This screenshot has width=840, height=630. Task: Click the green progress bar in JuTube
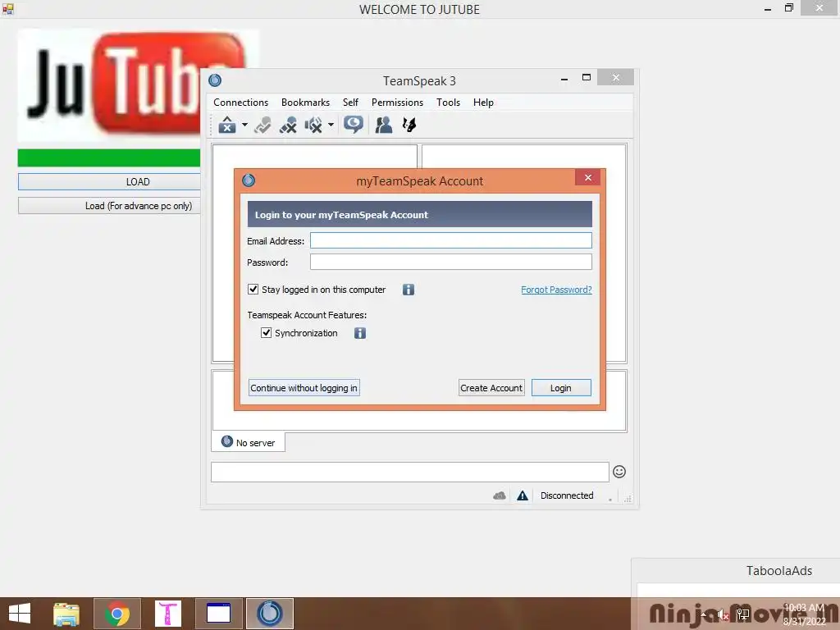(x=109, y=158)
